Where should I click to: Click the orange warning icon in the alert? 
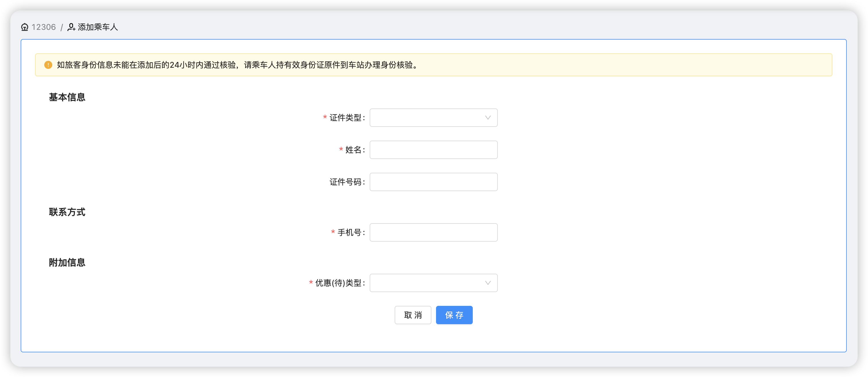48,65
